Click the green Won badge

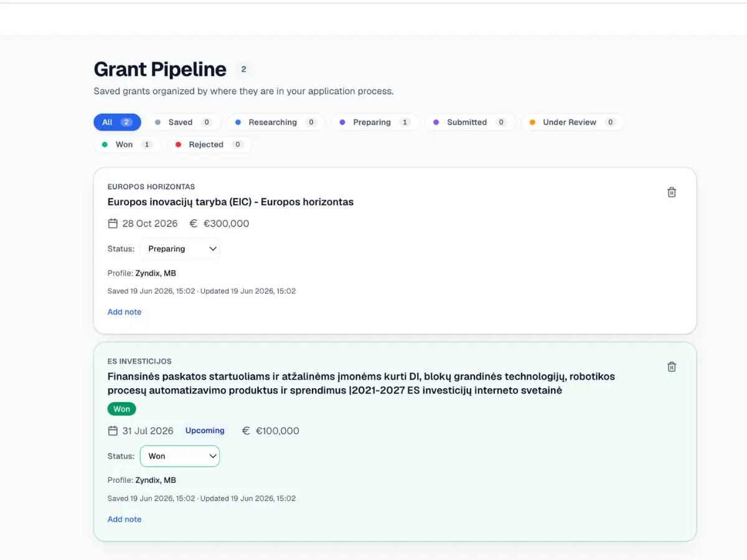tap(122, 409)
